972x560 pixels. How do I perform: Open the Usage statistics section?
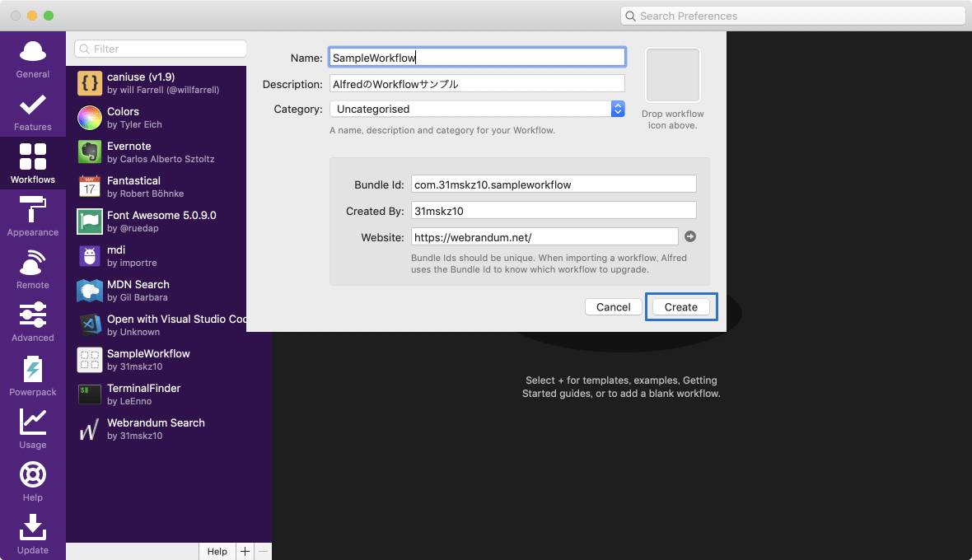click(x=32, y=428)
